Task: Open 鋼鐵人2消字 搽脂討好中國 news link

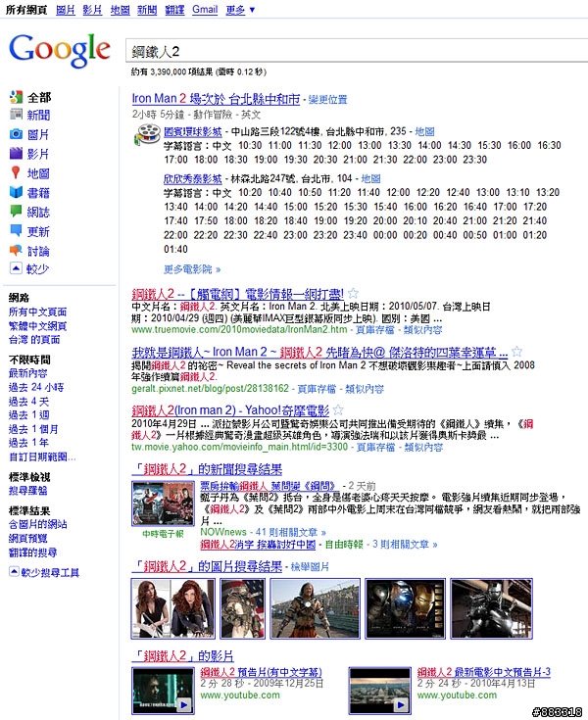Action: 258,545
